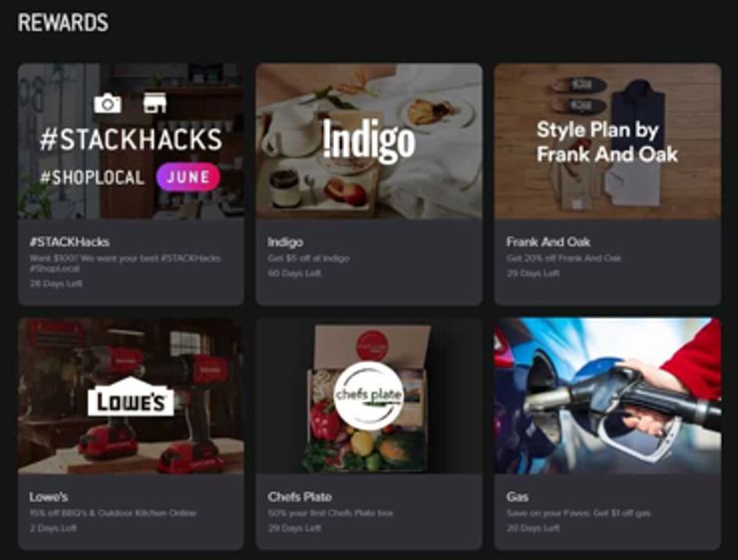This screenshot has height=560, width=738.
Task: Click the Indigo reward title
Action: pos(285,242)
